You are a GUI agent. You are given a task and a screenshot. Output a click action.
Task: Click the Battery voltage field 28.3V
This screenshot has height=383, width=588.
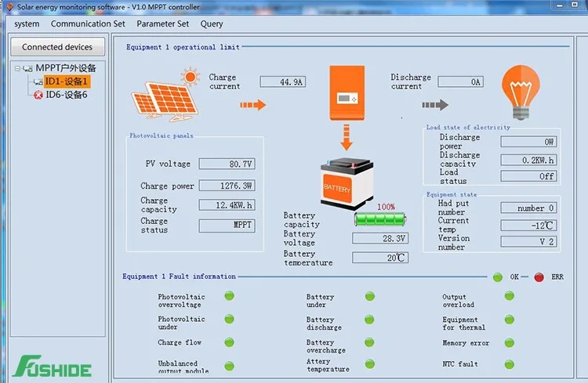click(380, 238)
